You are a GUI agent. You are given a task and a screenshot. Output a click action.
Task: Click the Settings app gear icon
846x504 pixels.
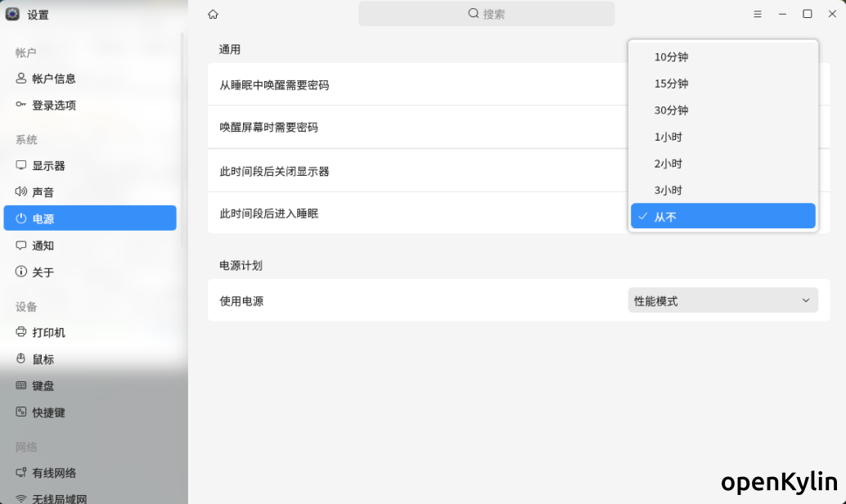click(x=12, y=14)
